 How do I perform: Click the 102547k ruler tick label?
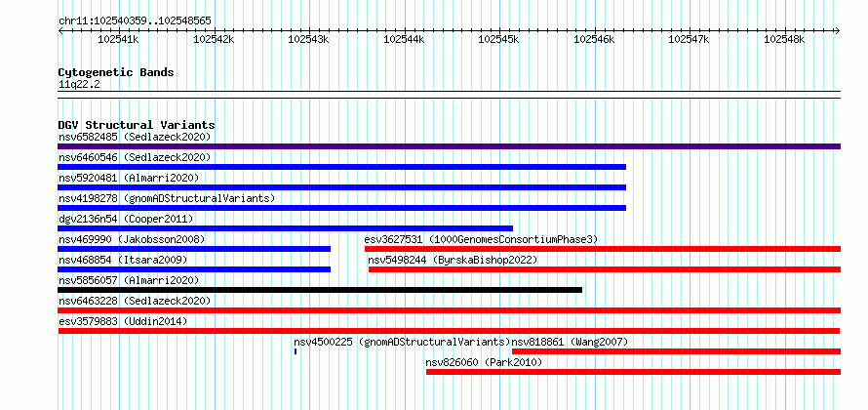click(690, 39)
